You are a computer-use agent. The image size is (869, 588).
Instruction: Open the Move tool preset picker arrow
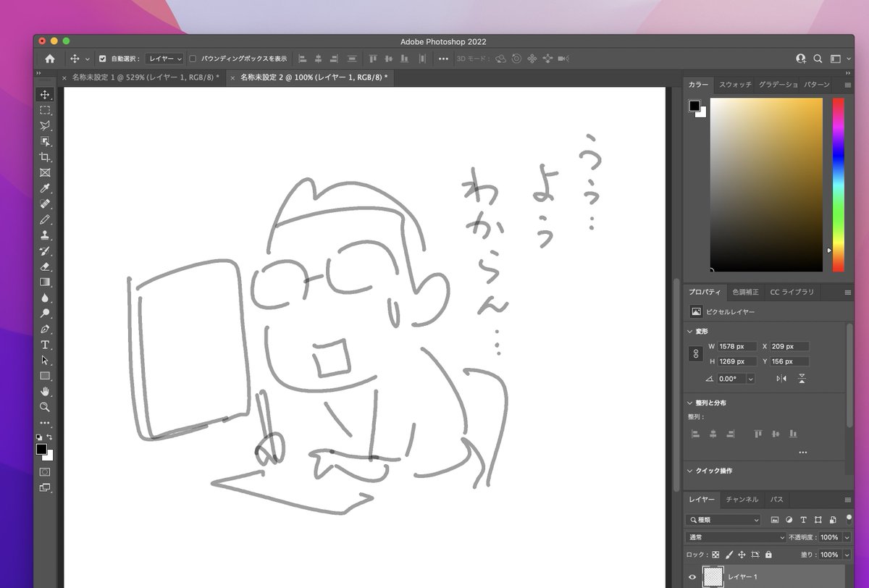[88, 59]
